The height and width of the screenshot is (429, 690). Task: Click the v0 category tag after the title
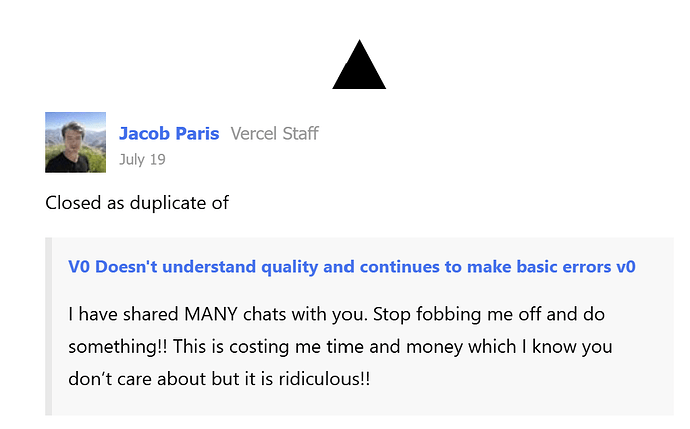(626, 267)
